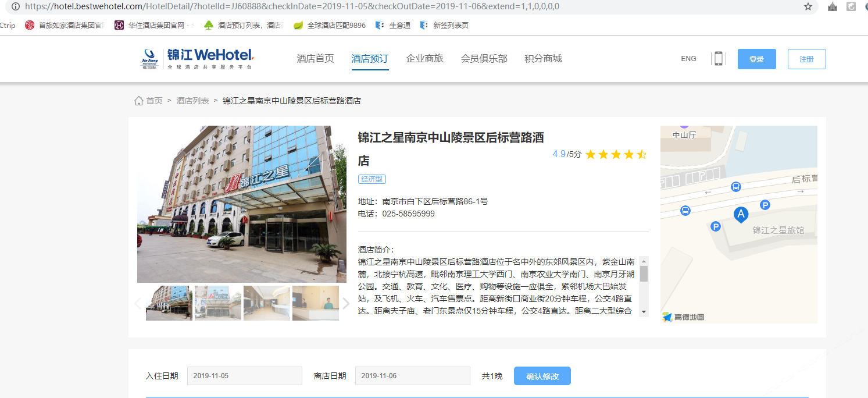This screenshot has height=398, width=868.
Task: Click phone number 025-58595999
Action: pos(408,214)
